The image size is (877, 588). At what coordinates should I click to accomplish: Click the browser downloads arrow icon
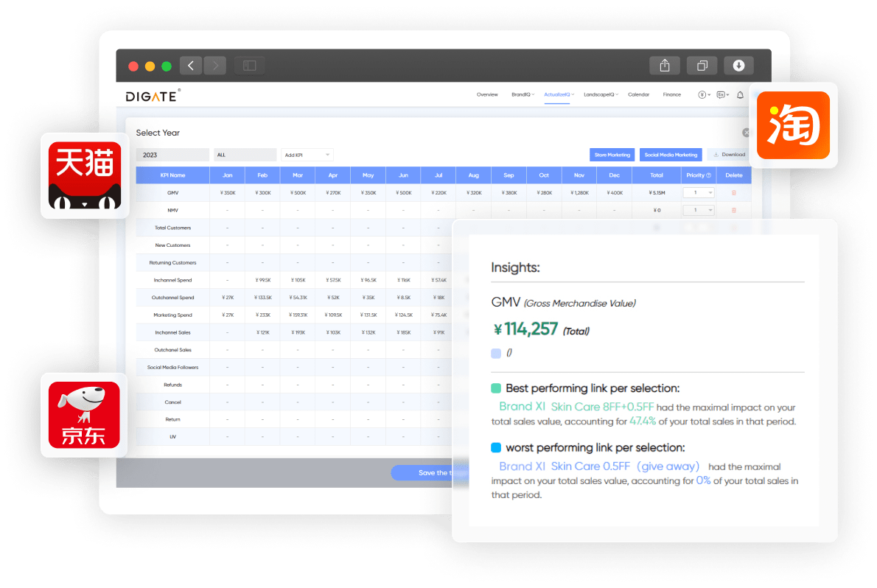(738, 66)
